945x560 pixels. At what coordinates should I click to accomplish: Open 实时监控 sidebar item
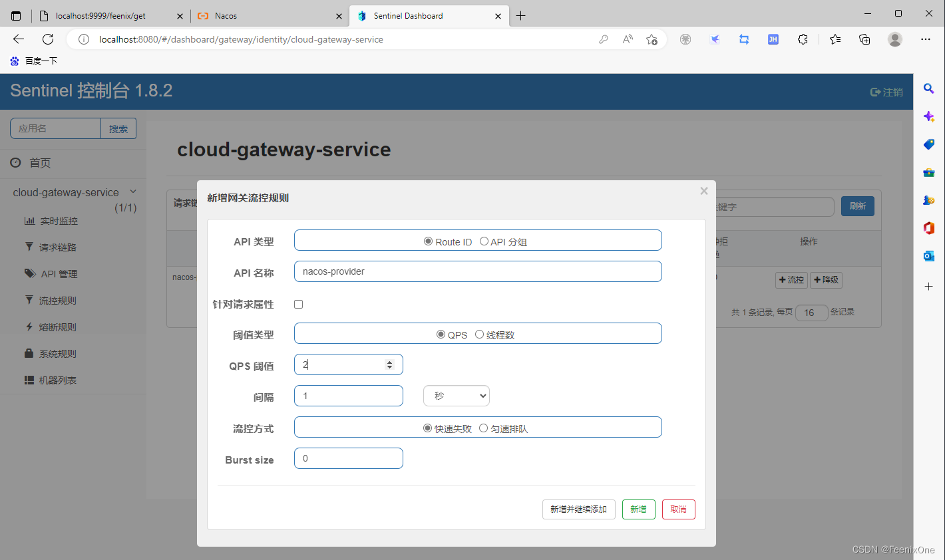[x=51, y=221]
